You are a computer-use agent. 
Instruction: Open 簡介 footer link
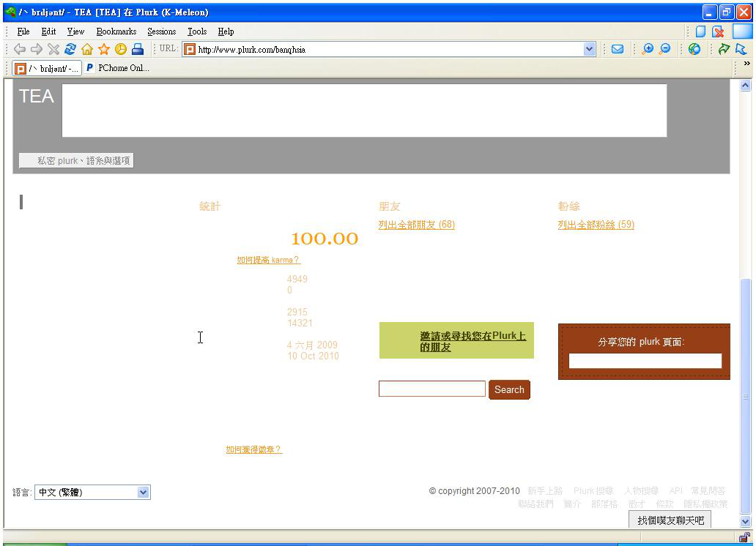pyautogui.click(x=572, y=504)
